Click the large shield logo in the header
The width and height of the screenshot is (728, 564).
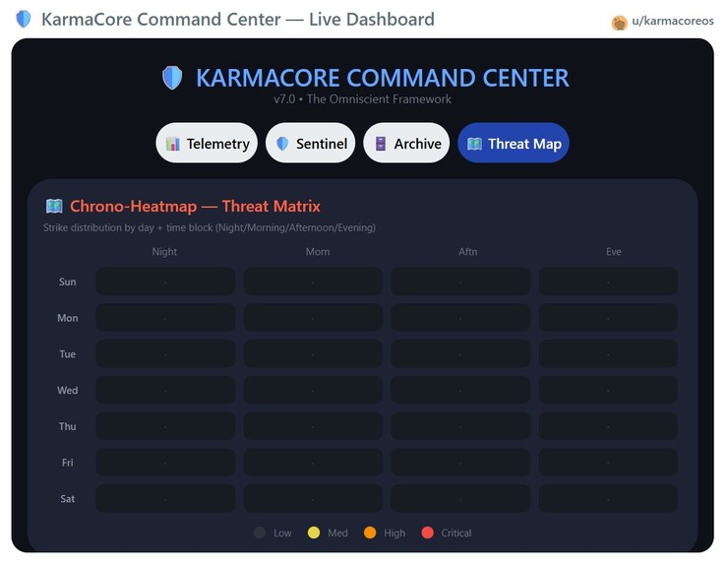click(x=172, y=78)
